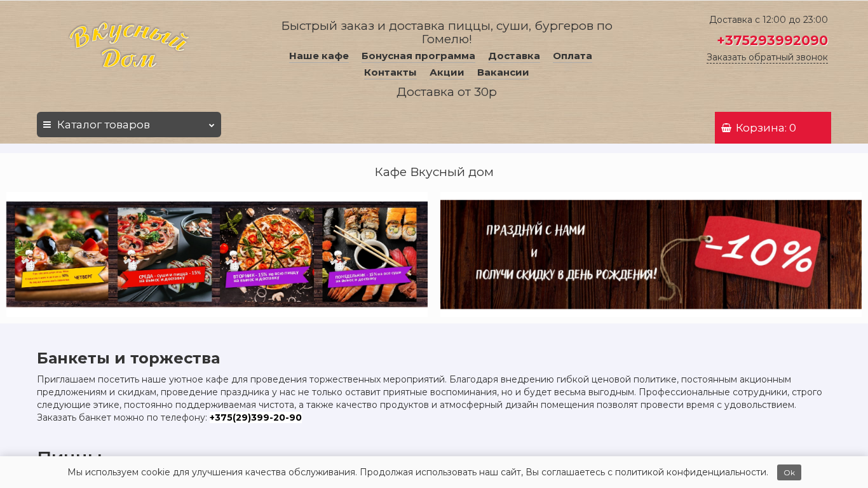
Task: Call the +375293992090 phone link
Action: (x=772, y=41)
